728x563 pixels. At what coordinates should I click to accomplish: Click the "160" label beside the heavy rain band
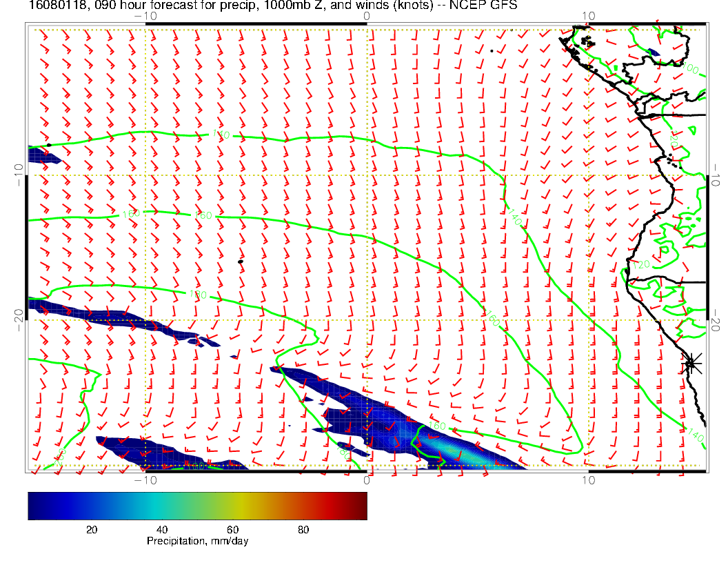pyautogui.click(x=436, y=426)
